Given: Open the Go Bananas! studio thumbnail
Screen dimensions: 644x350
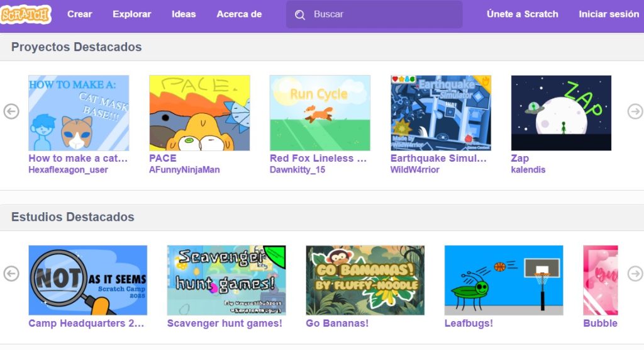Looking at the screenshot, I should coord(365,279).
